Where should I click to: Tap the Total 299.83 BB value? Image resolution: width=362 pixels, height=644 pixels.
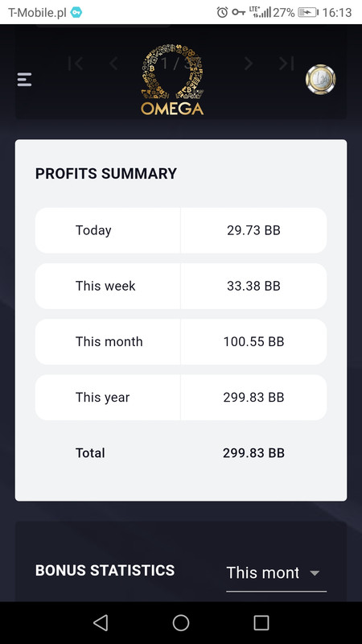point(253,453)
